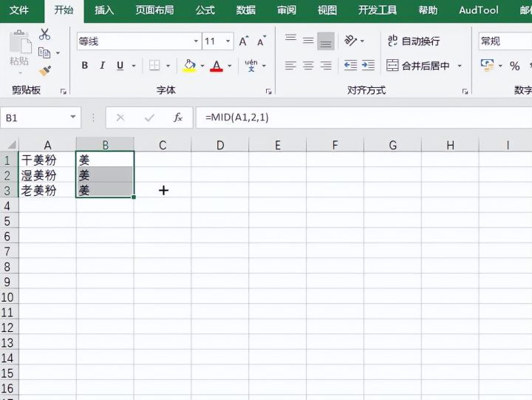Screen dimensions: 532x400
Task: Click decrease indent icon
Action: point(350,65)
